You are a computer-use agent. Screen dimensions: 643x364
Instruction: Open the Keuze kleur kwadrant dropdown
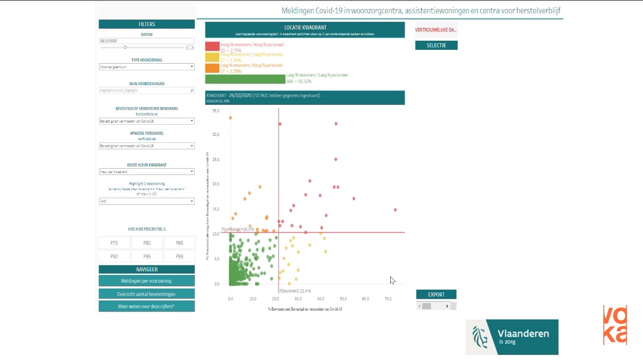(146, 172)
